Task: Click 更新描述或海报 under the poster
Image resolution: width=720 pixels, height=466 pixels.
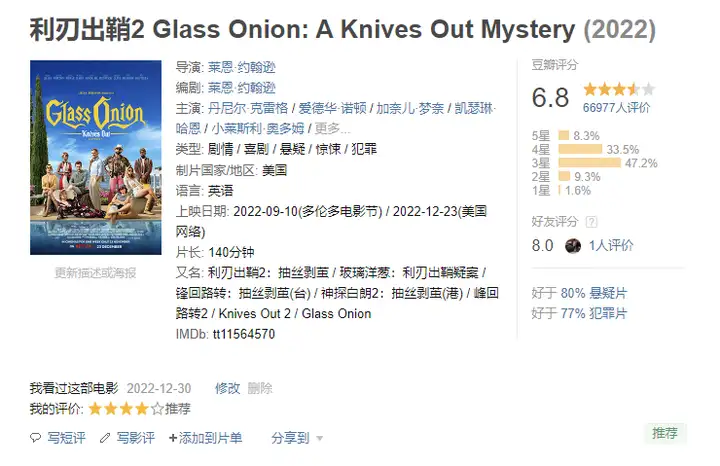Action: coord(96,273)
